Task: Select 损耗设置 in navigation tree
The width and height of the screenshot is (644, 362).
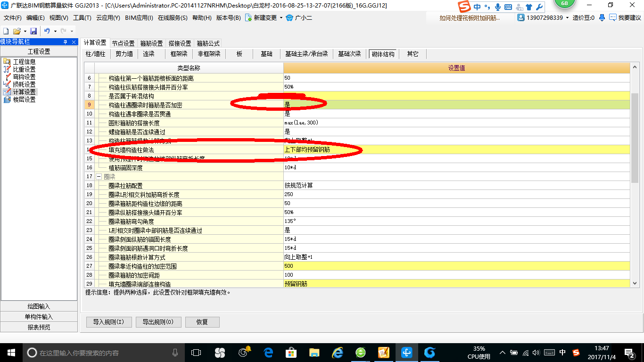Action: pos(24,84)
